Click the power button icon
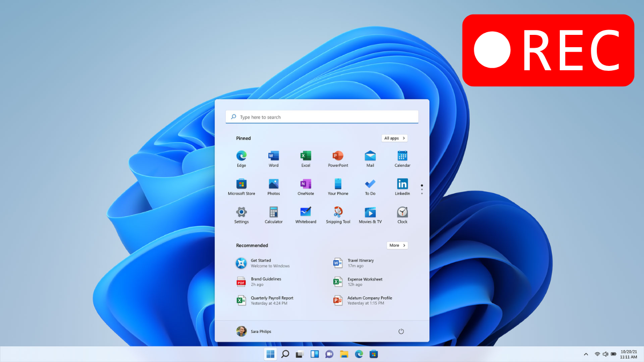 pos(401,331)
